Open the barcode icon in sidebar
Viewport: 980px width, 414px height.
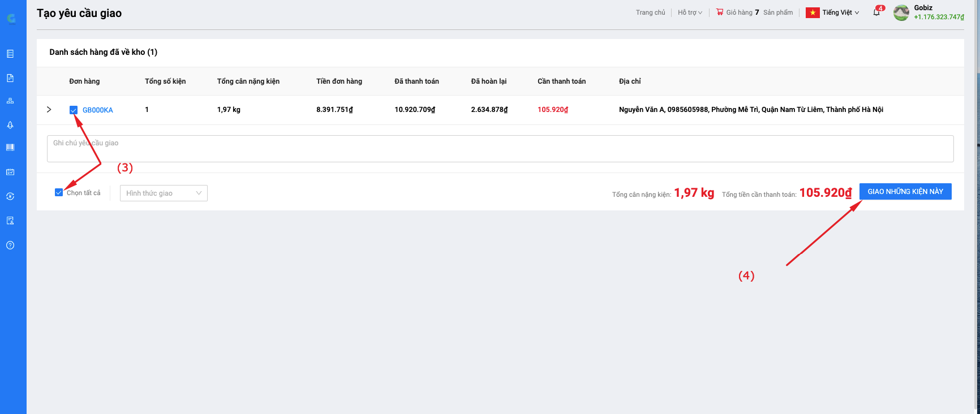[x=10, y=148]
